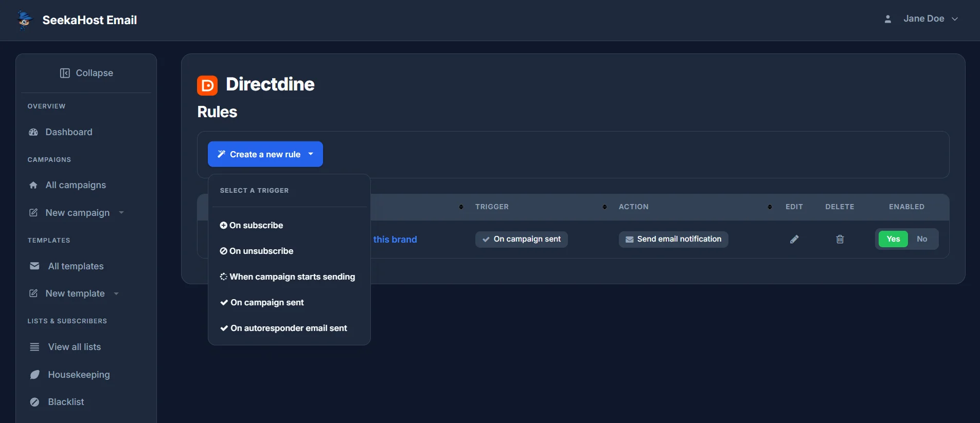Disable the rule with the No toggle
Viewport: 980px width, 423px height.
click(x=922, y=239)
